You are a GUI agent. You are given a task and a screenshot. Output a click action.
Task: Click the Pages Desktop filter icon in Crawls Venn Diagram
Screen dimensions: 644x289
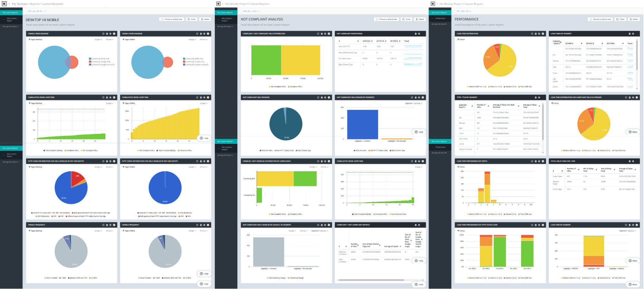pos(30,39)
